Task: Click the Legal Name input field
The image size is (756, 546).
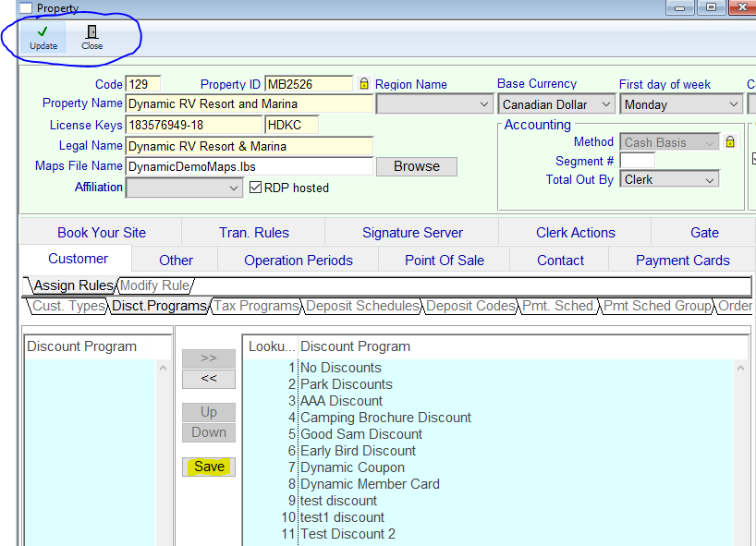Action: [250, 146]
